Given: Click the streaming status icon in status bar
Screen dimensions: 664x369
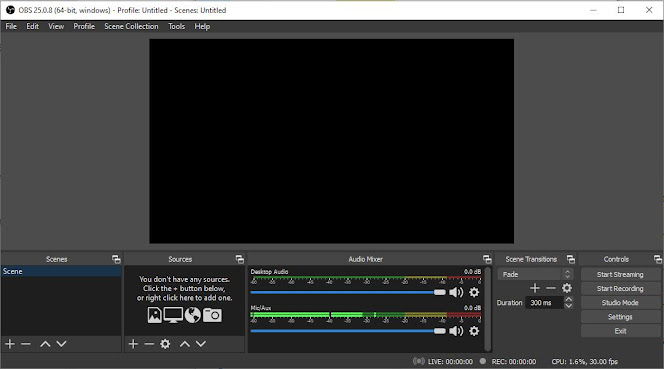Looking at the screenshot, I should [418, 361].
